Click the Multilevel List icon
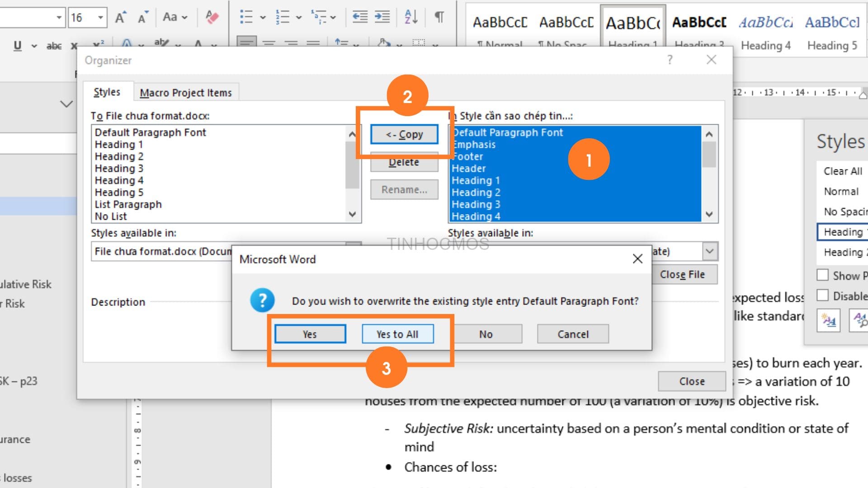 pos(319,17)
